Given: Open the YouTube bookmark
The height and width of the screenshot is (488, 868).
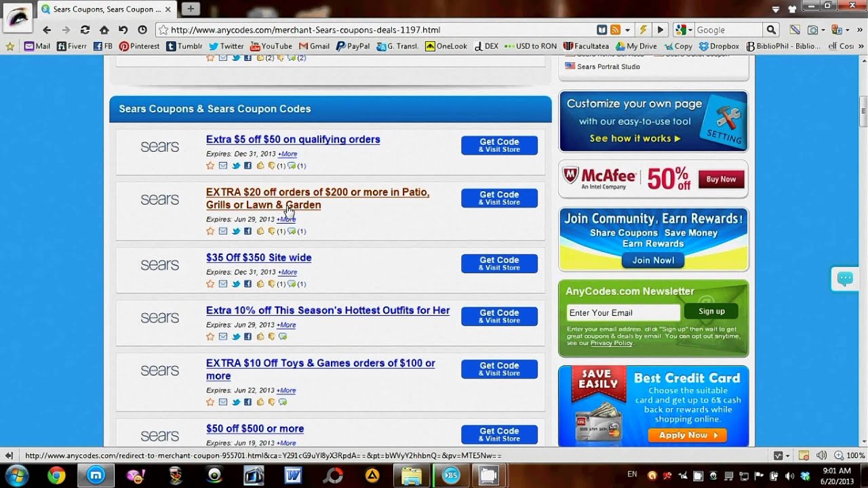Looking at the screenshot, I should click(x=271, y=46).
